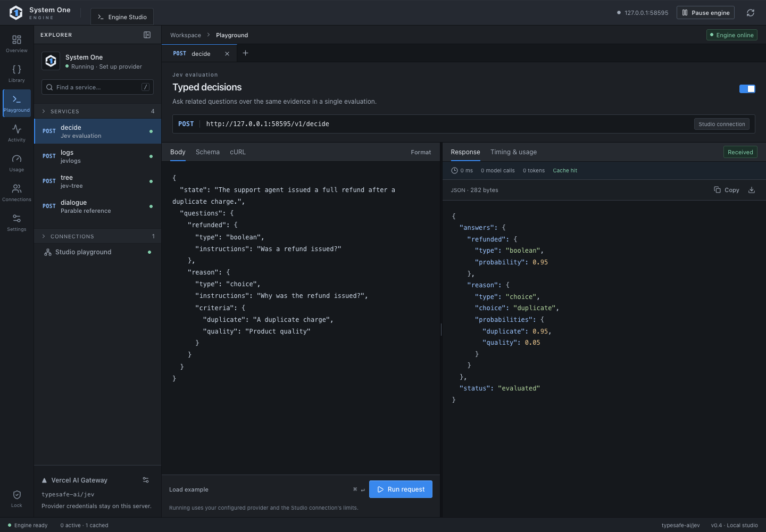Click Pause engine button

pyautogui.click(x=705, y=13)
